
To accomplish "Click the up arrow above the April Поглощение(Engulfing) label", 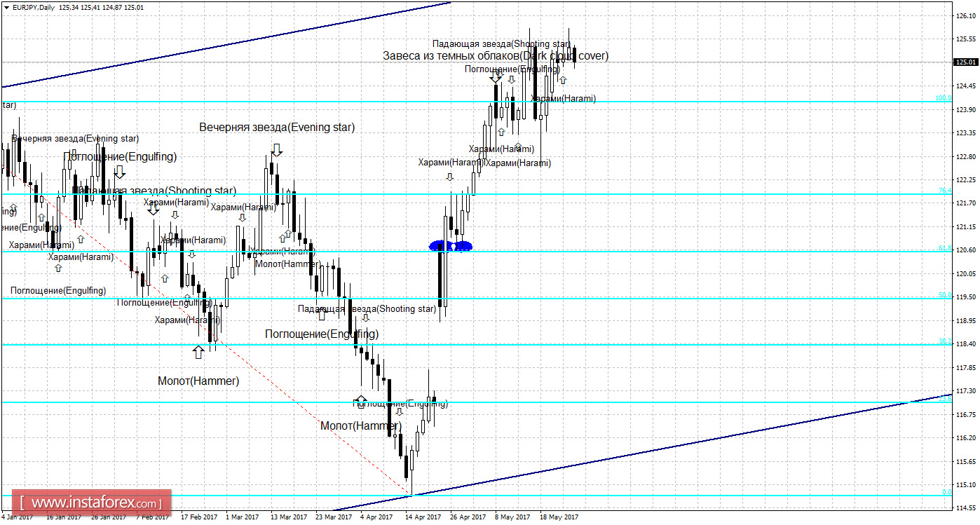I will coord(360,402).
